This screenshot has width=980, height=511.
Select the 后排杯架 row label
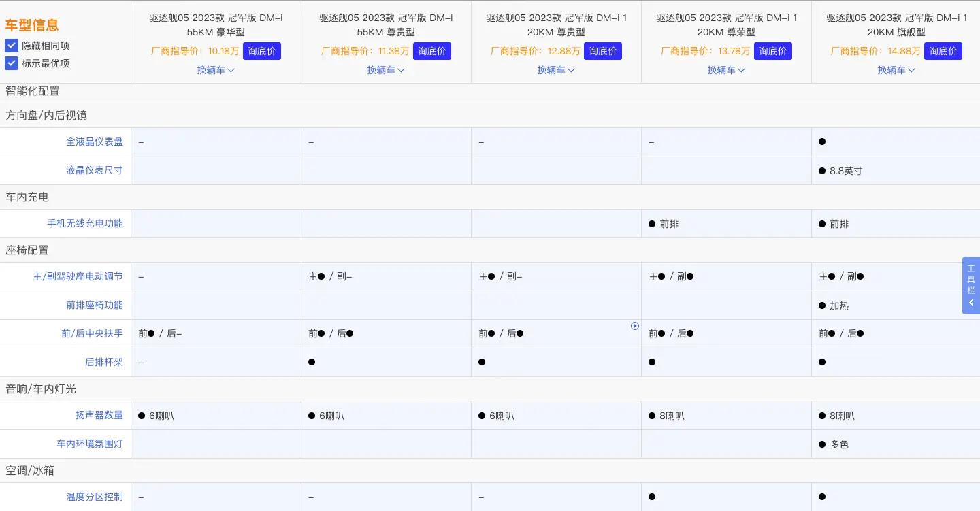click(x=103, y=362)
